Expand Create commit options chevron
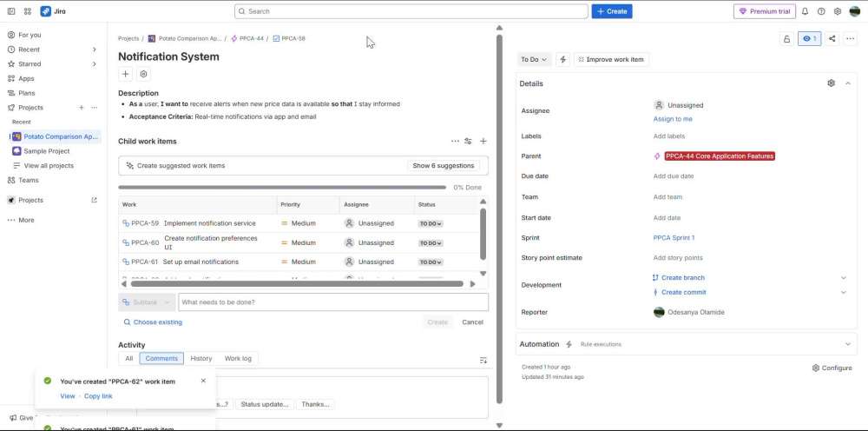 844,292
